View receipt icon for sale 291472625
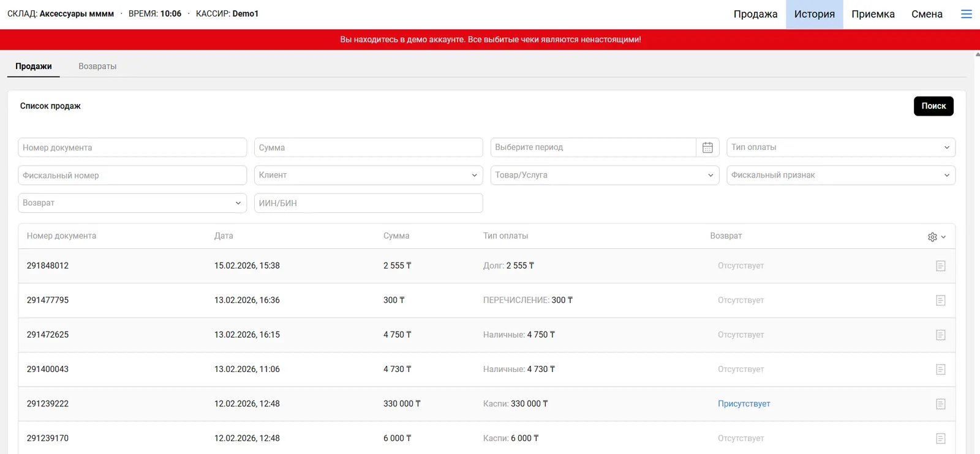980x454 pixels. (x=941, y=335)
